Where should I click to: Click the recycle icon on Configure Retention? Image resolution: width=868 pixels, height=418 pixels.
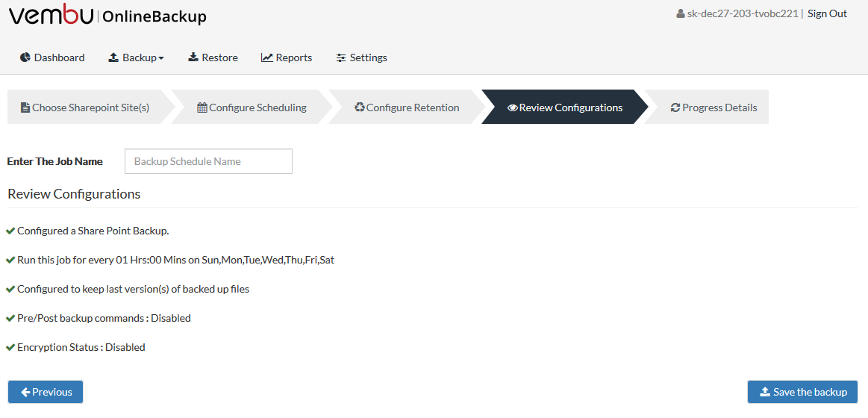click(359, 107)
